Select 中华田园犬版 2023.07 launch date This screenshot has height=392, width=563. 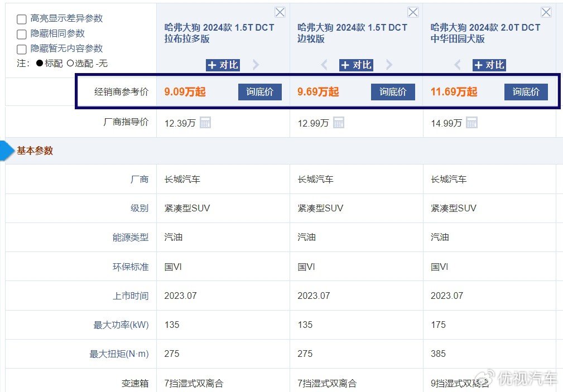[x=447, y=296]
